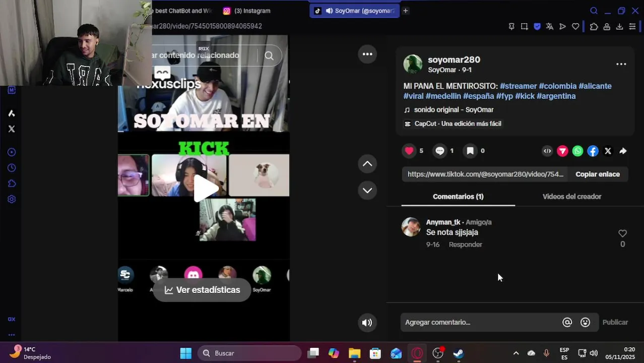Save the video with bookmark icon

point(470,151)
